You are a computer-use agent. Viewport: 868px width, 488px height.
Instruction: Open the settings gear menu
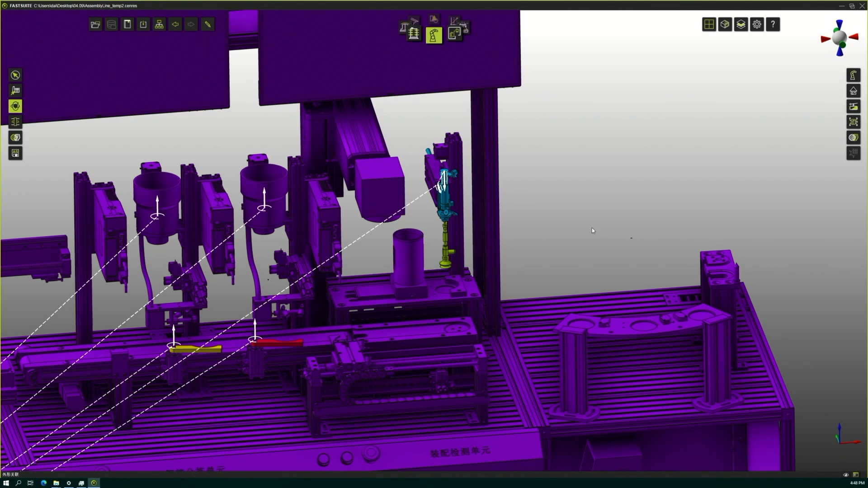757,24
